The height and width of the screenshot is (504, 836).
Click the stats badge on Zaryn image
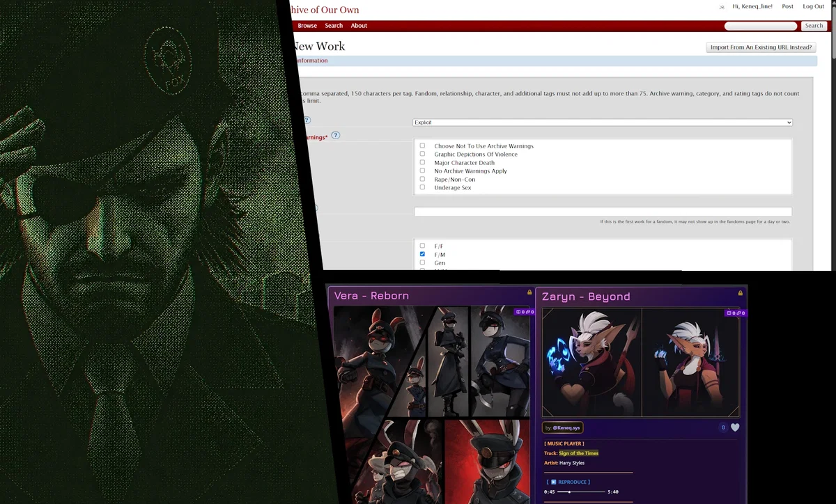735,313
